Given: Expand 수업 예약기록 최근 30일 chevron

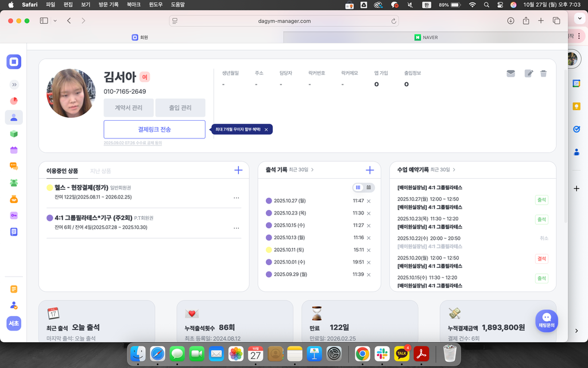Looking at the screenshot, I should coord(454,170).
